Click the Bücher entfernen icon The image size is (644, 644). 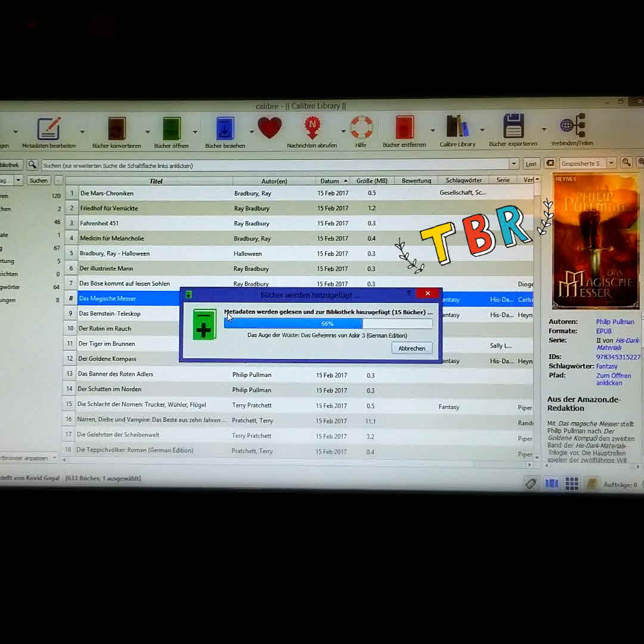click(404, 128)
